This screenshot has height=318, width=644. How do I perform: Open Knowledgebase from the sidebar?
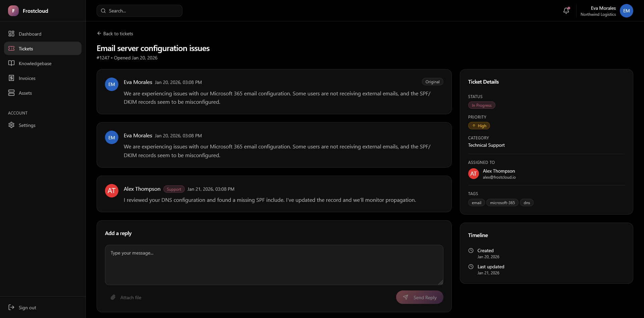pos(35,63)
